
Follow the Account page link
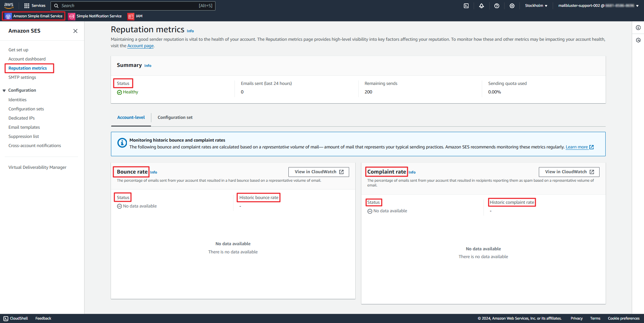tap(140, 46)
